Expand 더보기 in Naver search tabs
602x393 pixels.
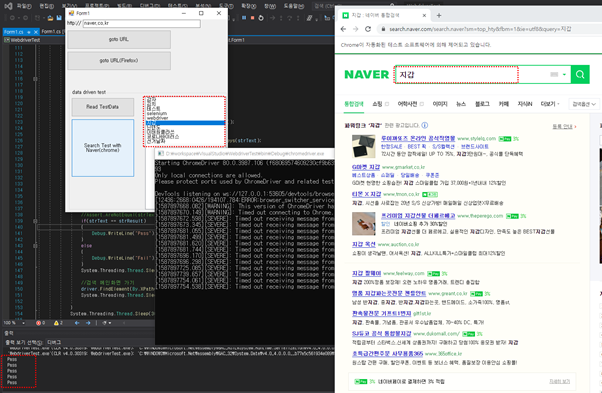pos(550,104)
